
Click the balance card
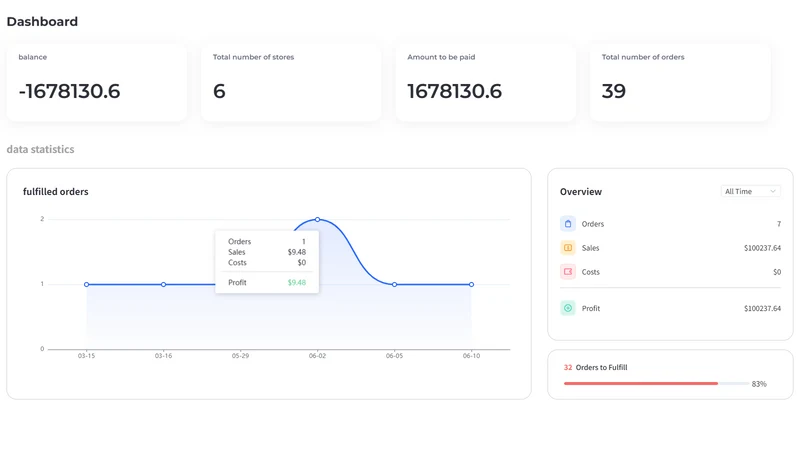click(97, 82)
